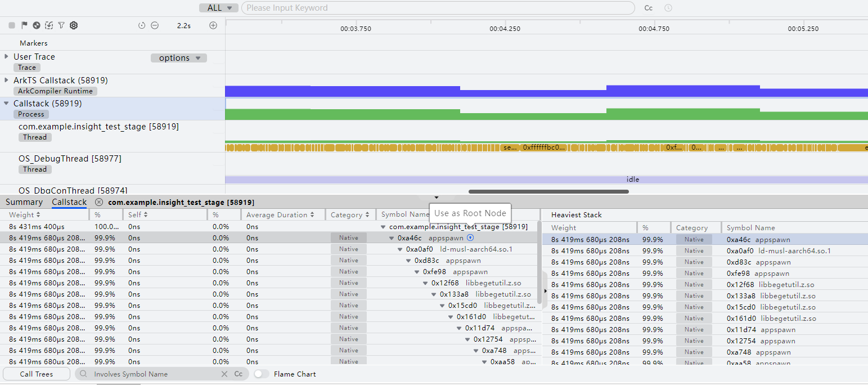Click the idle segment in OS_DebugThread lane
Screen dimensions: 868x385
546,180
